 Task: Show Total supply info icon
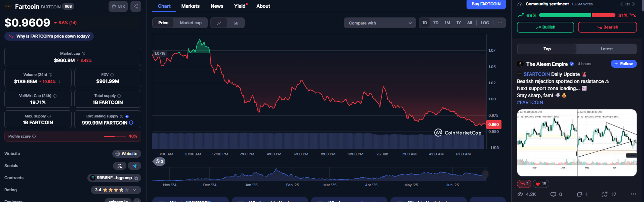(119, 96)
